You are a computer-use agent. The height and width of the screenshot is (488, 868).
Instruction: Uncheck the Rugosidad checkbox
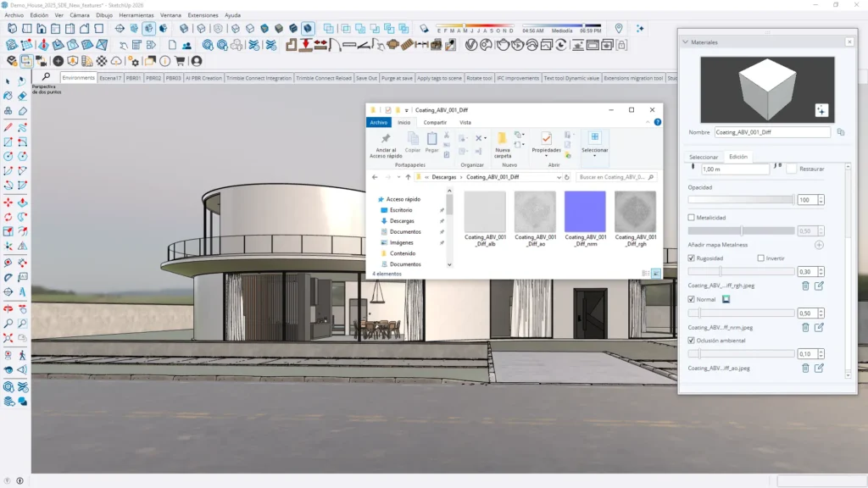(x=692, y=258)
